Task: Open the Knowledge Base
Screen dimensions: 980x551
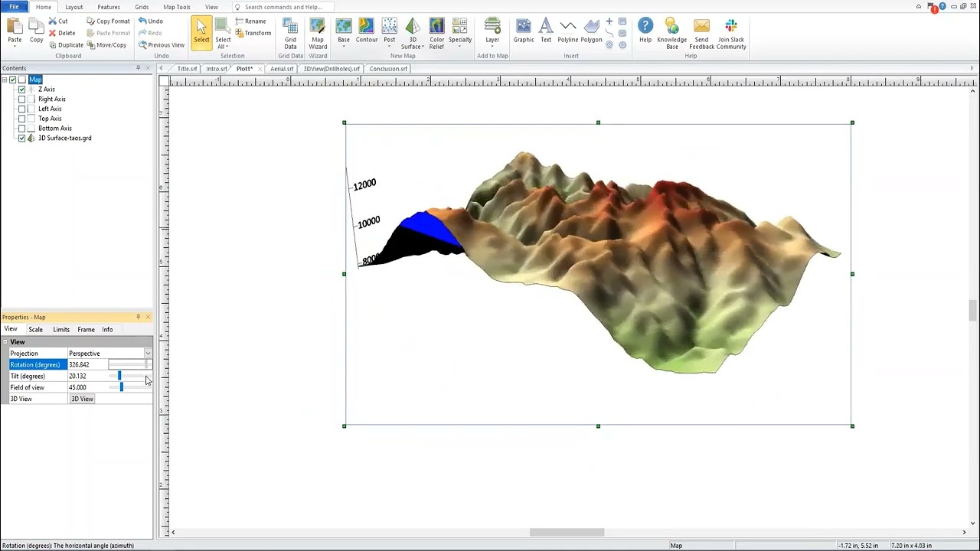Action: point(671,34)
